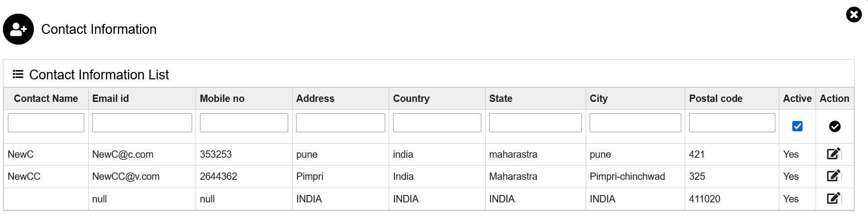Sort by Contact Name column header
868x219 pixels.
click(x=46, y=98)
